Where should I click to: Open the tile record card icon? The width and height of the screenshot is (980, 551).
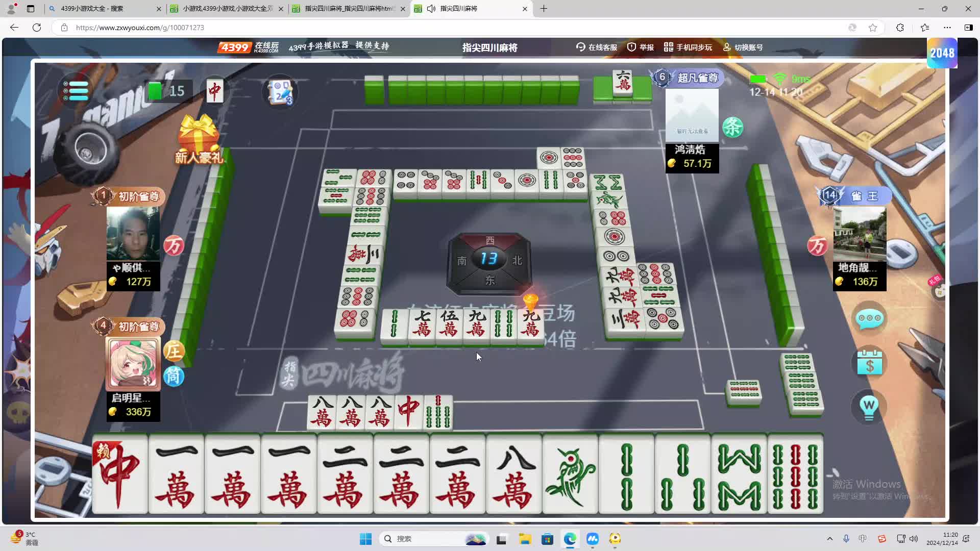(x=280, y=92)
